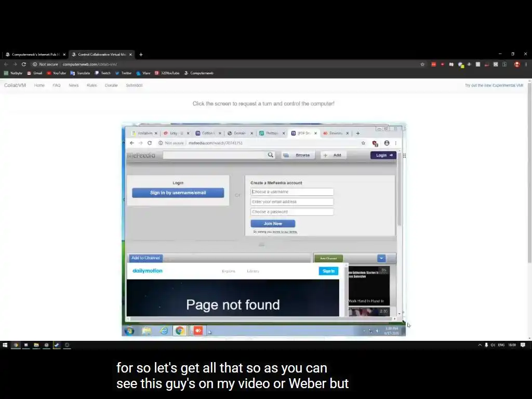Open the red Chrome profile avatar
Image resolution: width=532 pixels, height=399 pixels.
517,64
